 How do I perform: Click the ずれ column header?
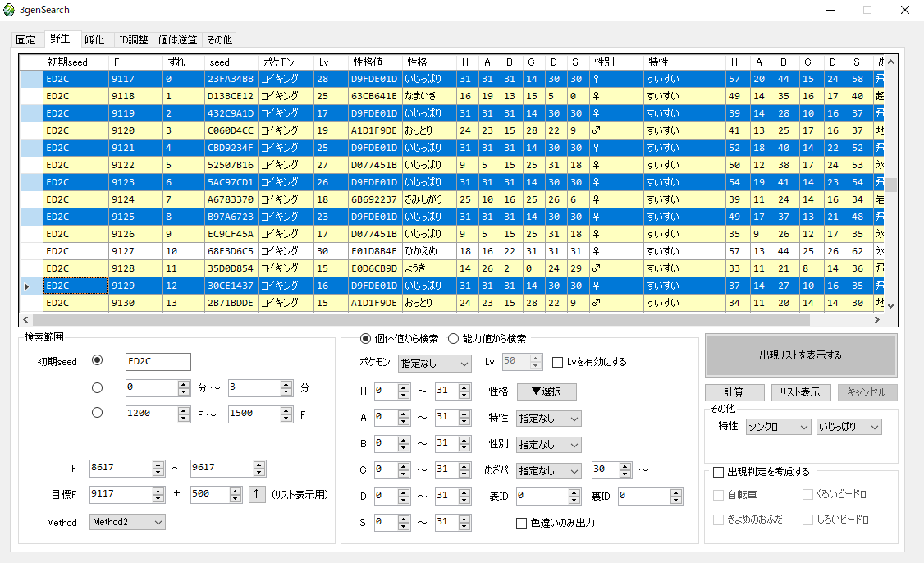click(184, 62)
